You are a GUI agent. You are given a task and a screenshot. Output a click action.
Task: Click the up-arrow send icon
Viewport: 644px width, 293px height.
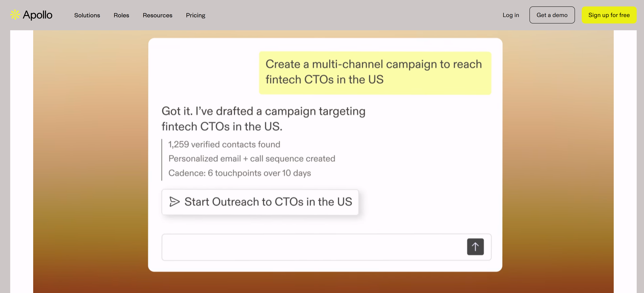475,247
